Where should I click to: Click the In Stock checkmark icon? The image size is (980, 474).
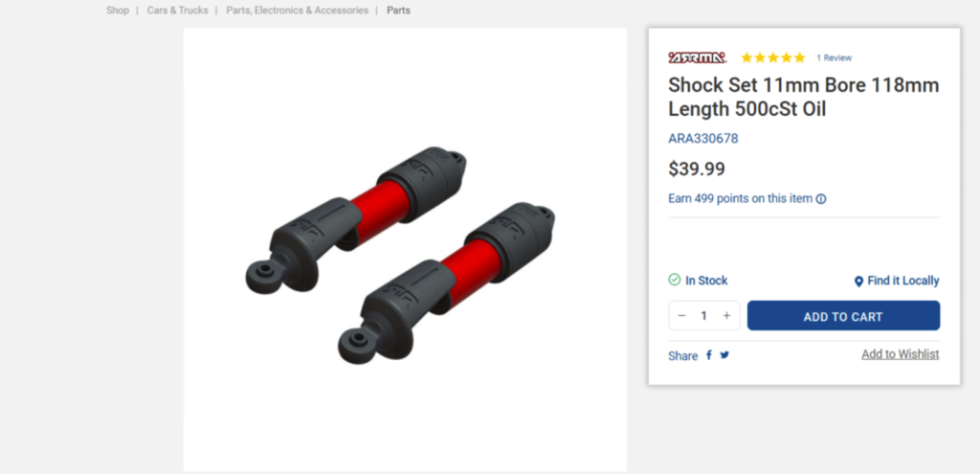675,280
